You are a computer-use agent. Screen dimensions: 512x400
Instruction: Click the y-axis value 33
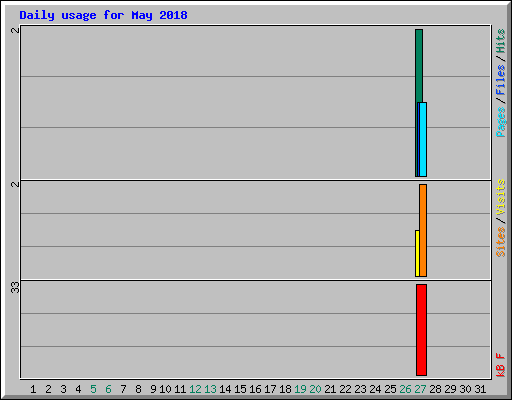coord(15,287)
